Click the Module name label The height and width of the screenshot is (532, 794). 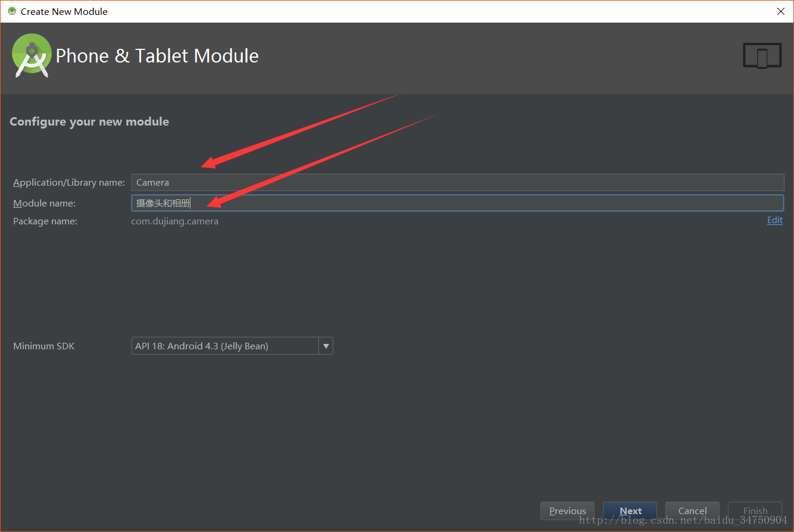coord(45,204)
